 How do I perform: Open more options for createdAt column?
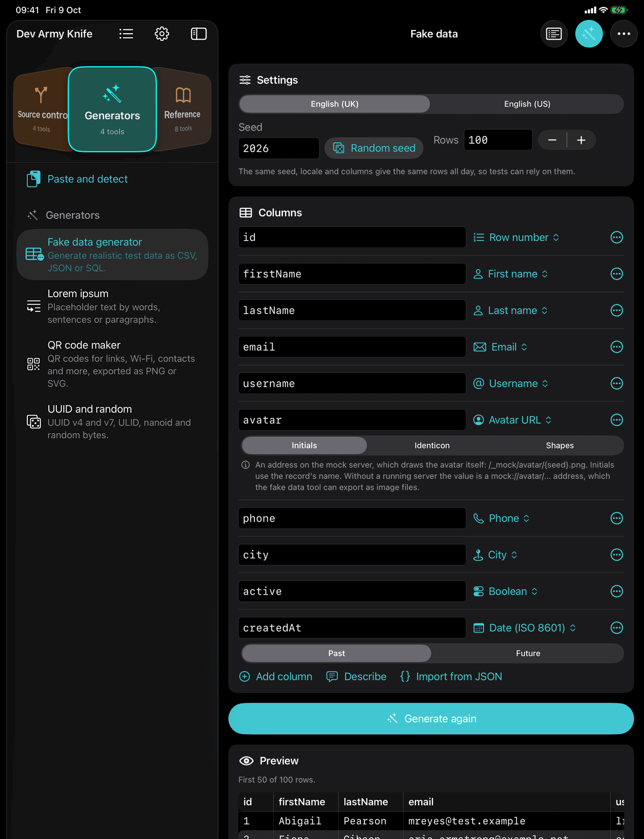pos(617,628)
